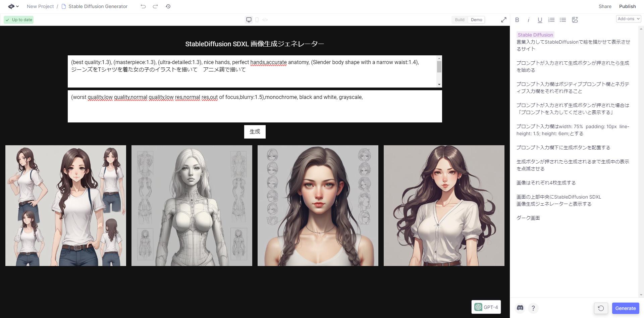Viewport: 644px width, 318px height.
Task: Insert image in the editor toolbar
Action: click(x=575, y=20)
